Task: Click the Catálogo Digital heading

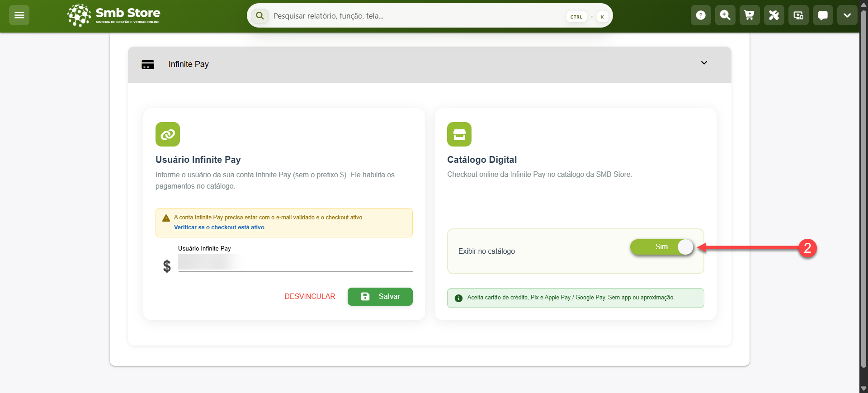Action: (x=482, y=160)
